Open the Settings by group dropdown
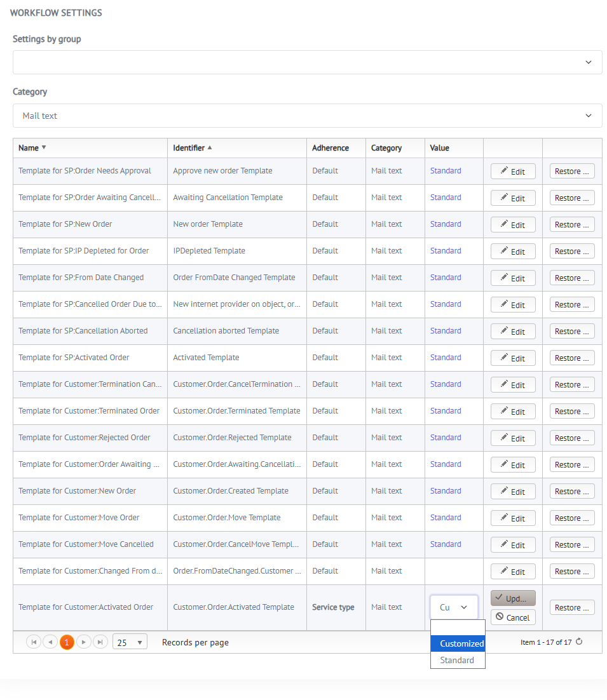The height and width of the screenshot is (700, 607). tap(307, 62)
